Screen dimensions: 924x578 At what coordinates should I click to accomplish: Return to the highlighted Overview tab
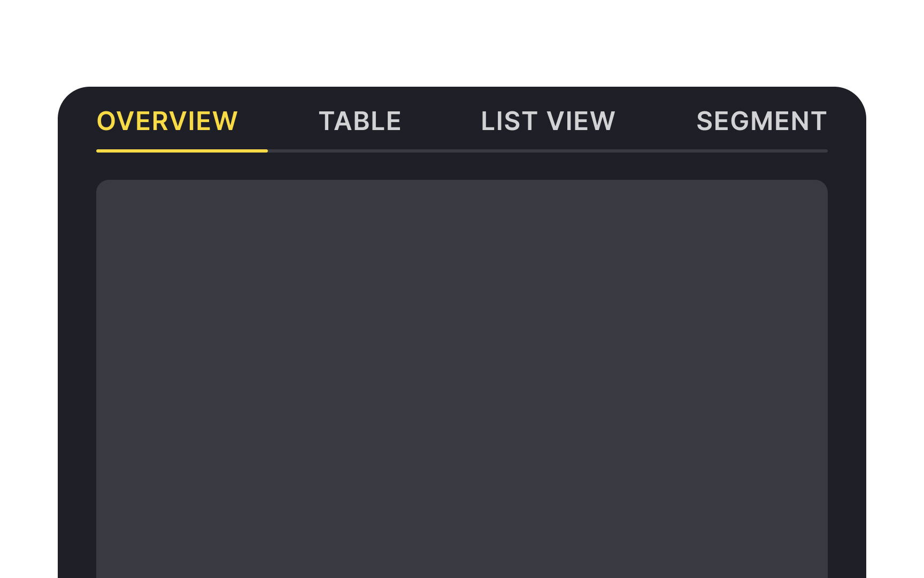tap(167, 121)
